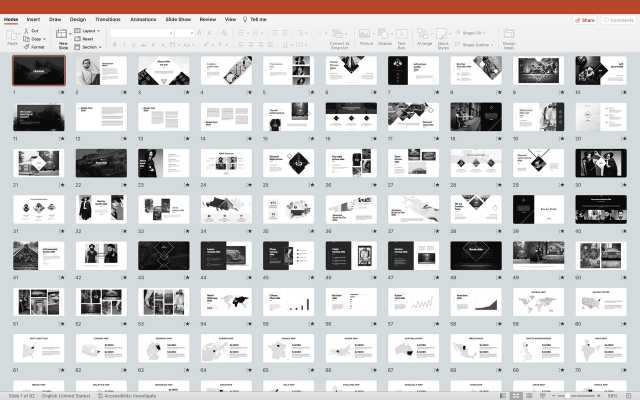The width and height of the screenshot is (640, 400).
Task: Reset the slide layout
Action: pos(90,39)
